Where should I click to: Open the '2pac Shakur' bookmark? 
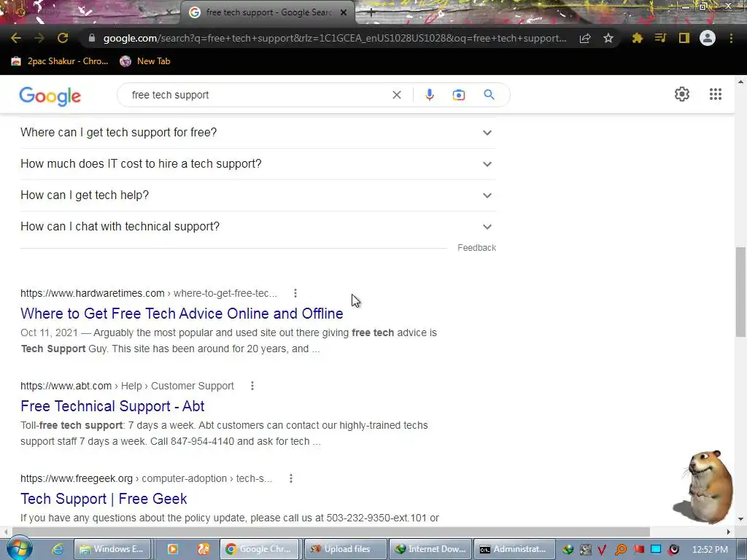tap(60, 61)
